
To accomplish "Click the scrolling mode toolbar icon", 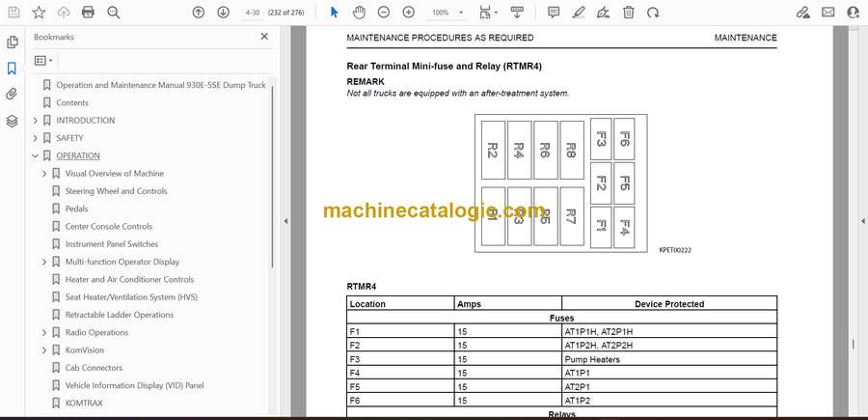I will 517,13.
